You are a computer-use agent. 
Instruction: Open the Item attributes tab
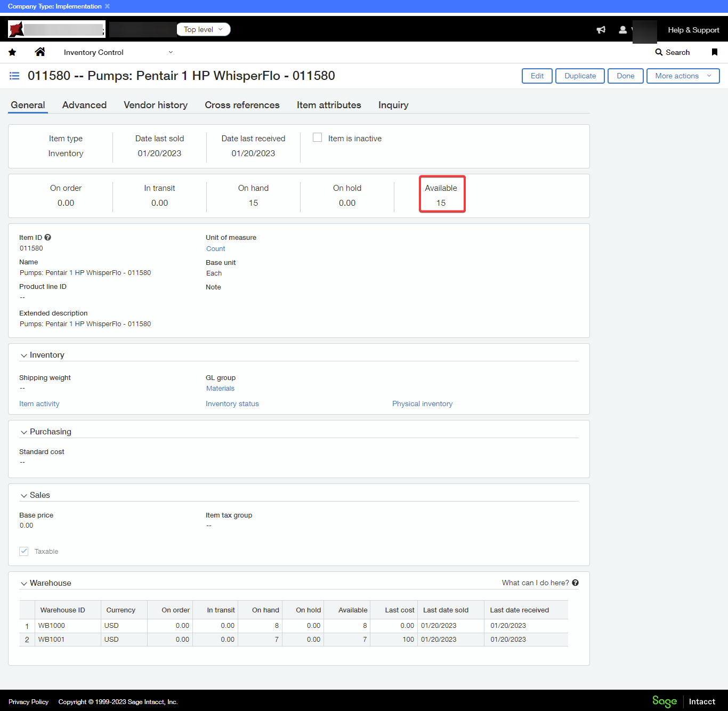[329, 105]
